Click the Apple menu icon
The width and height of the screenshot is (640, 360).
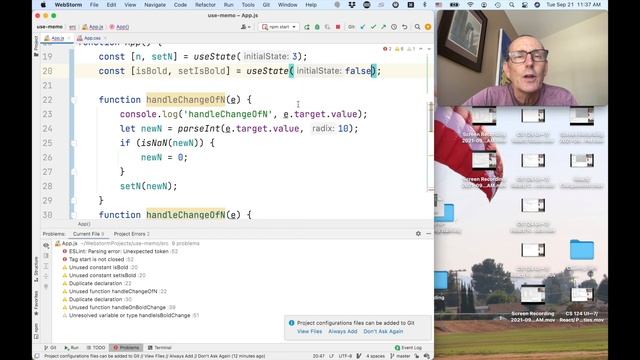point(43,4)
